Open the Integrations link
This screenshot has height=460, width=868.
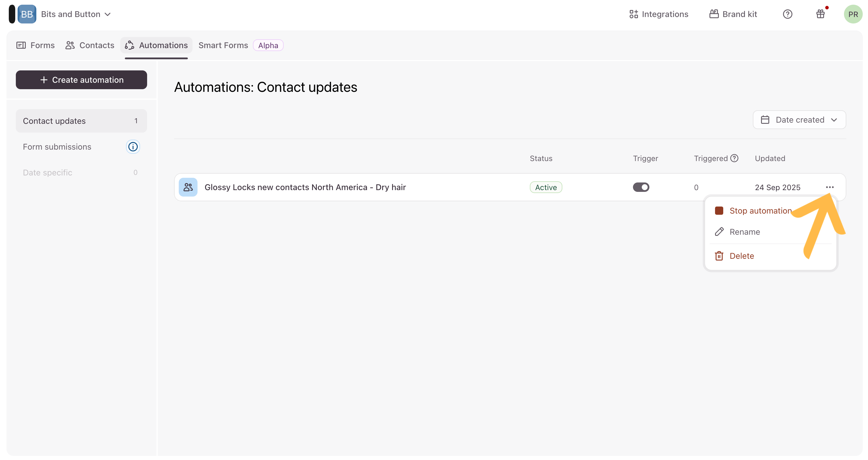click(x=659, y=14)
